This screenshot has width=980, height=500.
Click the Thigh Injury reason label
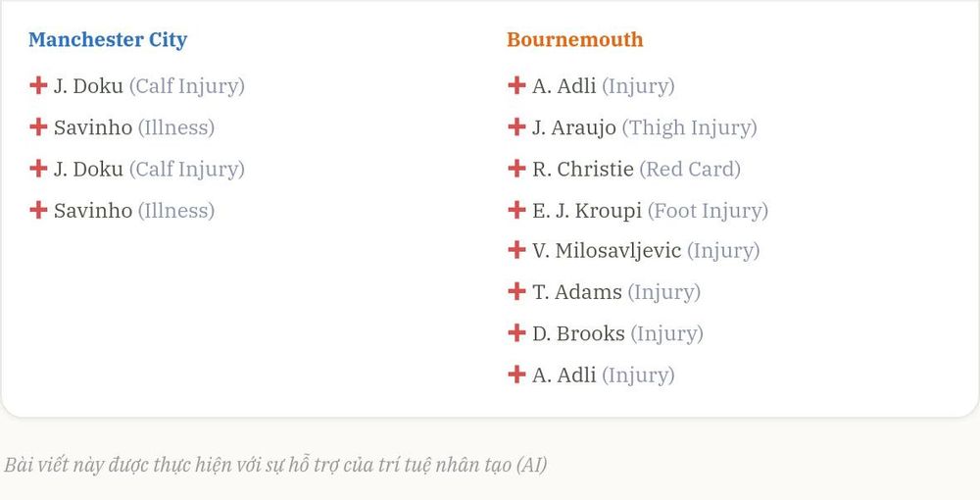point(689,127)
